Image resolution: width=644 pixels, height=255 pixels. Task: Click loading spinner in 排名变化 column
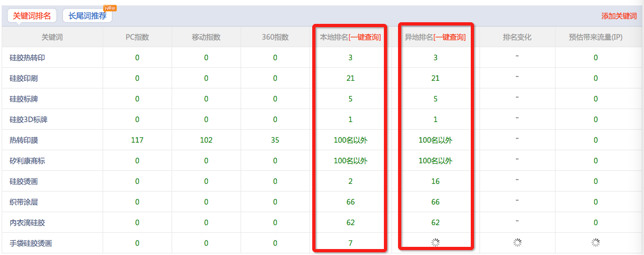(x=517, y=243)
